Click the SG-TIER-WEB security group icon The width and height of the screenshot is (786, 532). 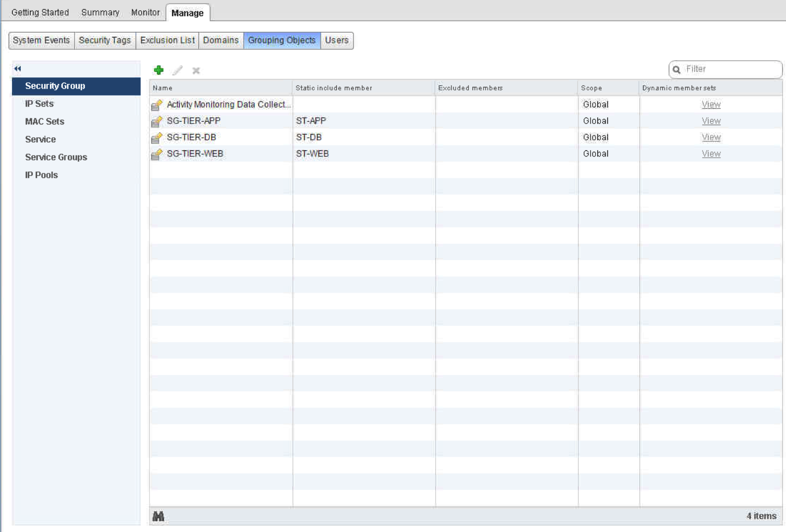coord(157,154)
